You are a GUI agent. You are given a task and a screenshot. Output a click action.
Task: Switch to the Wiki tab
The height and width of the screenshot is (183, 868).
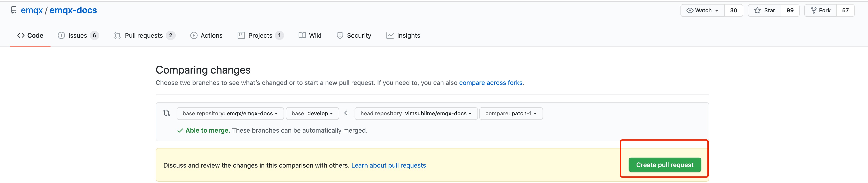[310, 35]
